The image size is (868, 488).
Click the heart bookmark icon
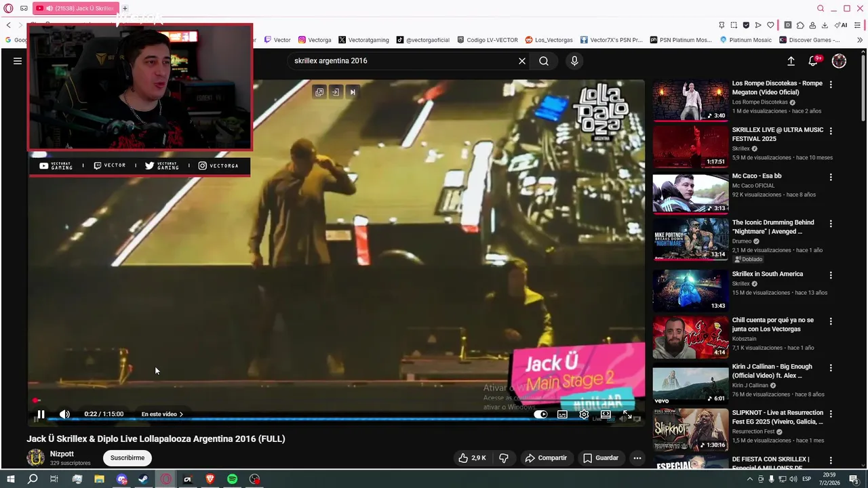point(770,25)
